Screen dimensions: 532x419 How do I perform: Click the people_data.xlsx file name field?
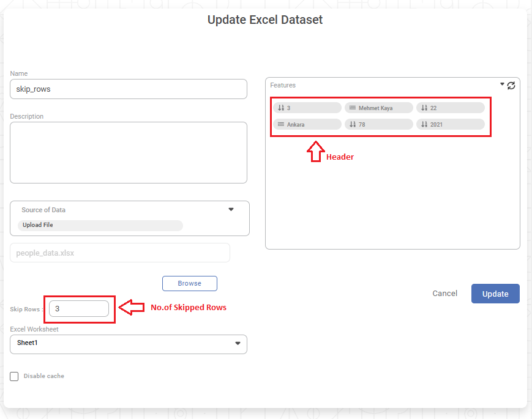(120, 253)
